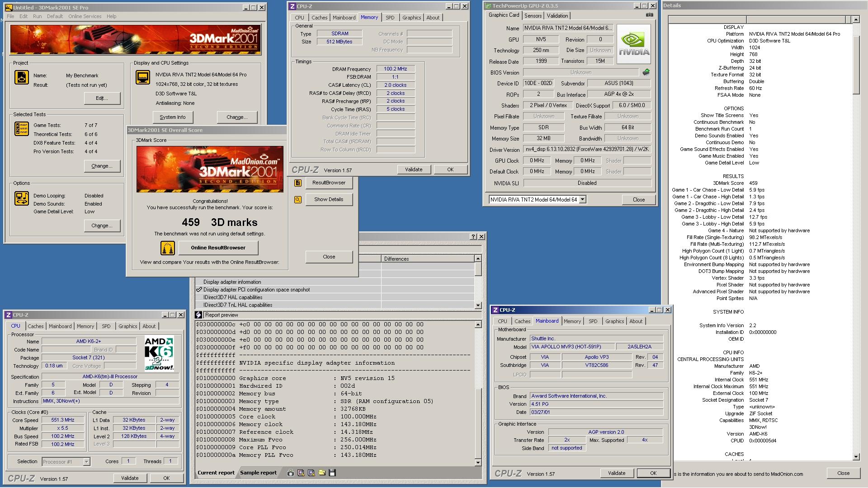868x488 pixels.
Task: Click the Show Details button
Action: [x=329, y=199]
